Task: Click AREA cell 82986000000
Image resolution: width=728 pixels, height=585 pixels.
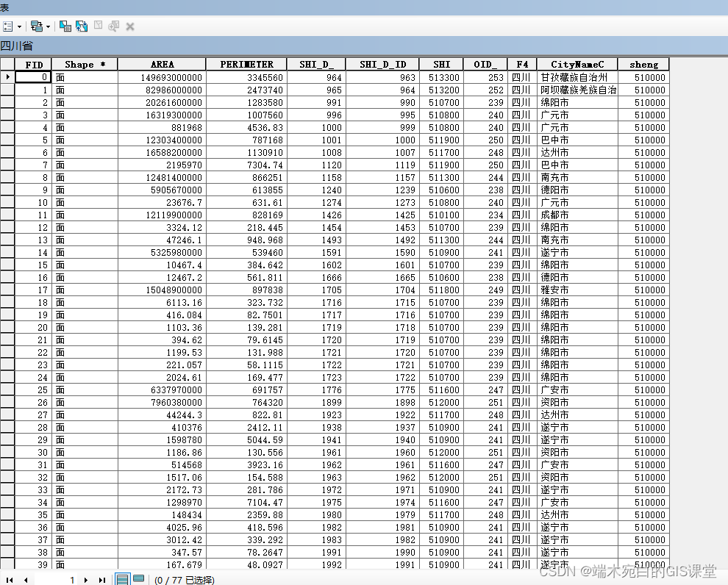Action: tap(162, 90)
